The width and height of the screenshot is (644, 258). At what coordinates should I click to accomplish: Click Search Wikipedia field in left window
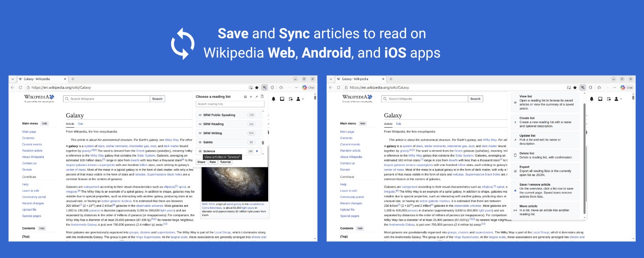point(107,99)
